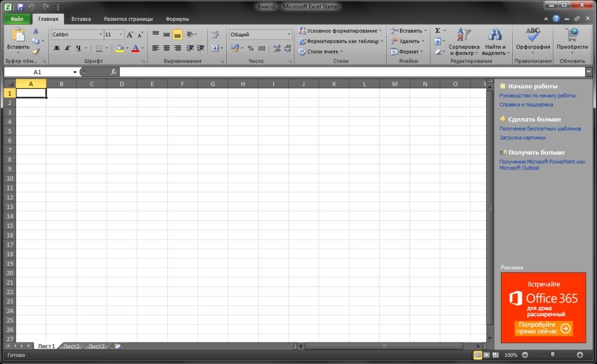Screen dimensions: 597x364
Task: Click the Format Painter brush icon
Action: [36, 51]
